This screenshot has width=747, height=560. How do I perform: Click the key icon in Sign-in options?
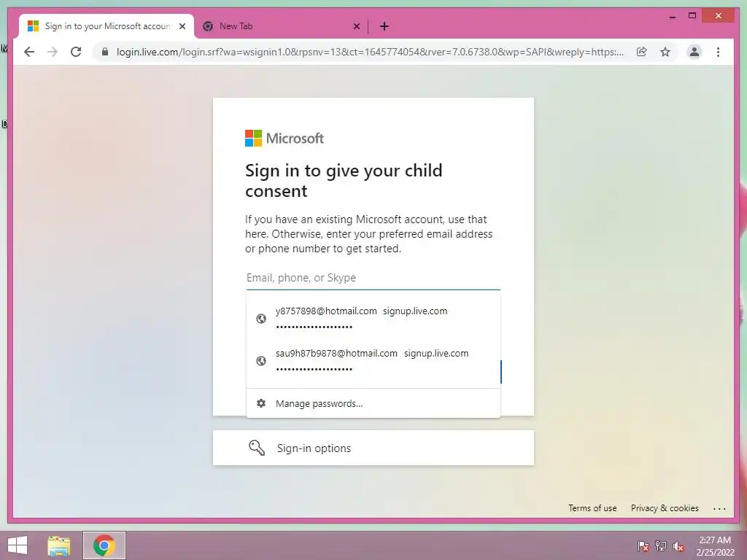coord(257,448)
